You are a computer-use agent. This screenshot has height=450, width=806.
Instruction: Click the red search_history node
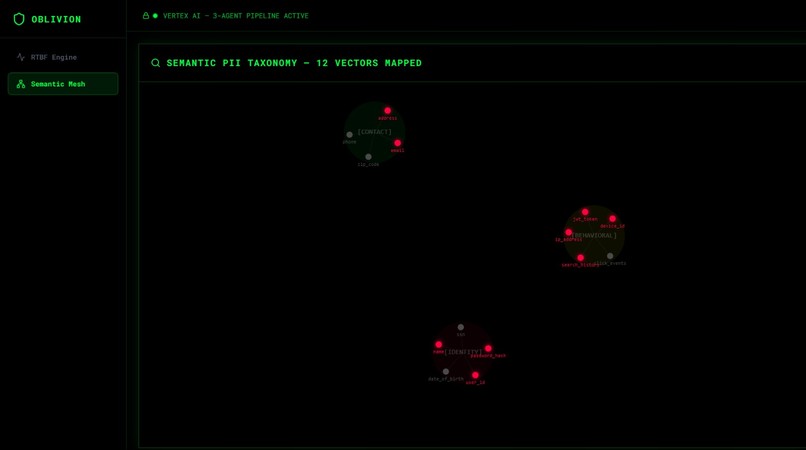(x=580, y=258)
